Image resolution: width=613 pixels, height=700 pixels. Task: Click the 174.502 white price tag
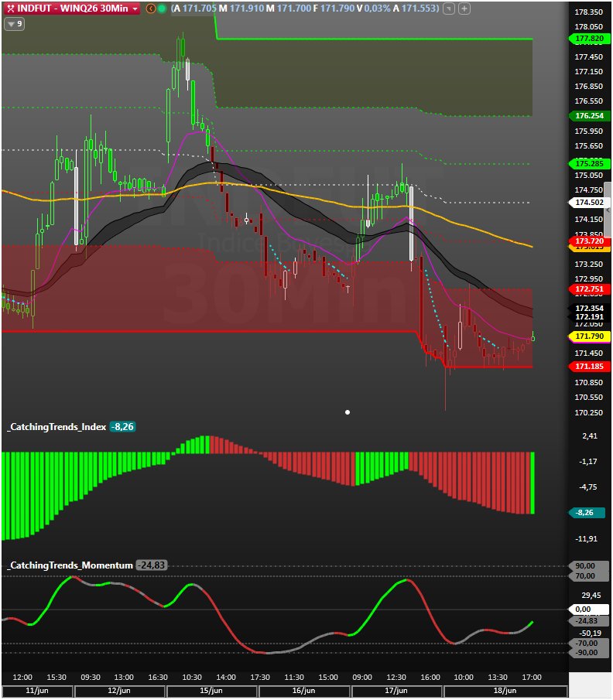(589, 202)
